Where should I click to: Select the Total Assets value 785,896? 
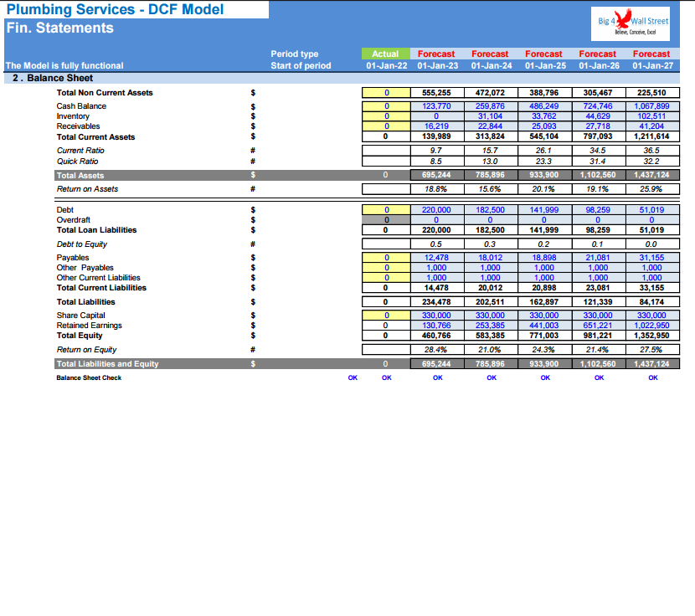491,175
